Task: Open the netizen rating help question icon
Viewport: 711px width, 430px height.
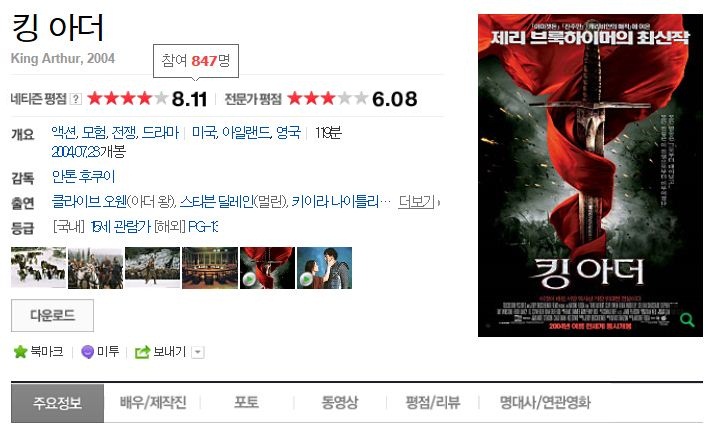Action: [x=76, y=99]
